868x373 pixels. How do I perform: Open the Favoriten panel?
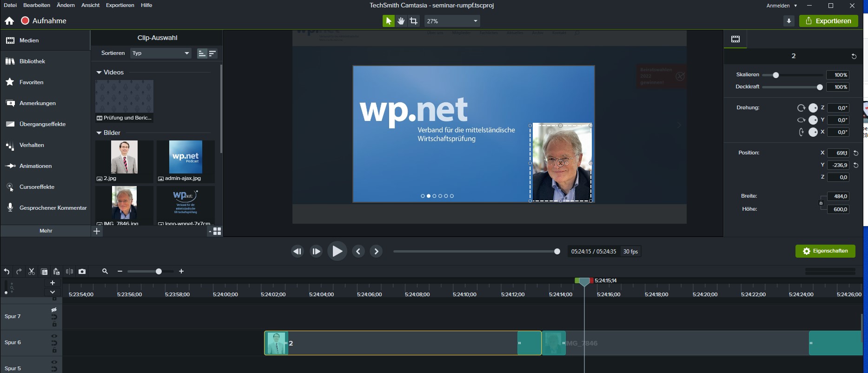pyautogui.click(x=45, y=82)
